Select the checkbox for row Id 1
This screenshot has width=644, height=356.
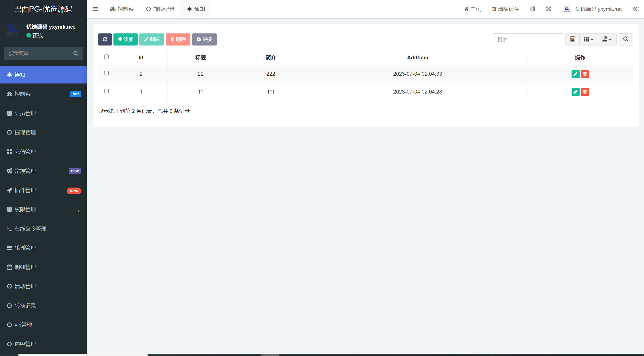point(106,91)
